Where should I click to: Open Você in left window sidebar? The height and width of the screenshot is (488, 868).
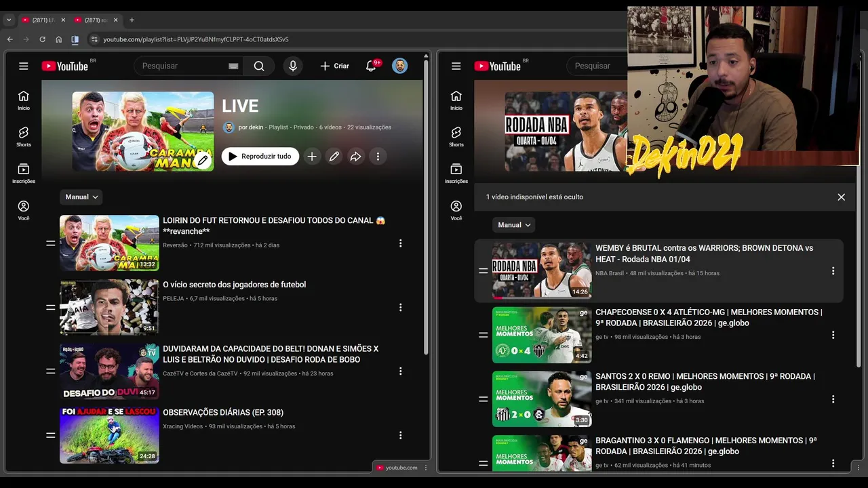(24, 210)
